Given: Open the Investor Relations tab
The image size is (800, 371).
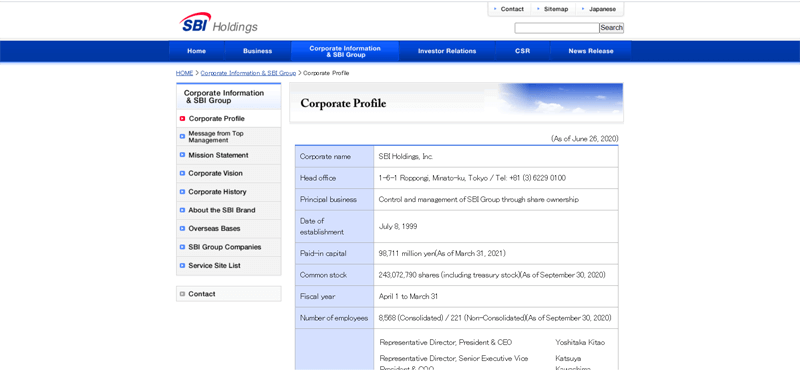Looking at the screenshot, I should click(447, 51).
